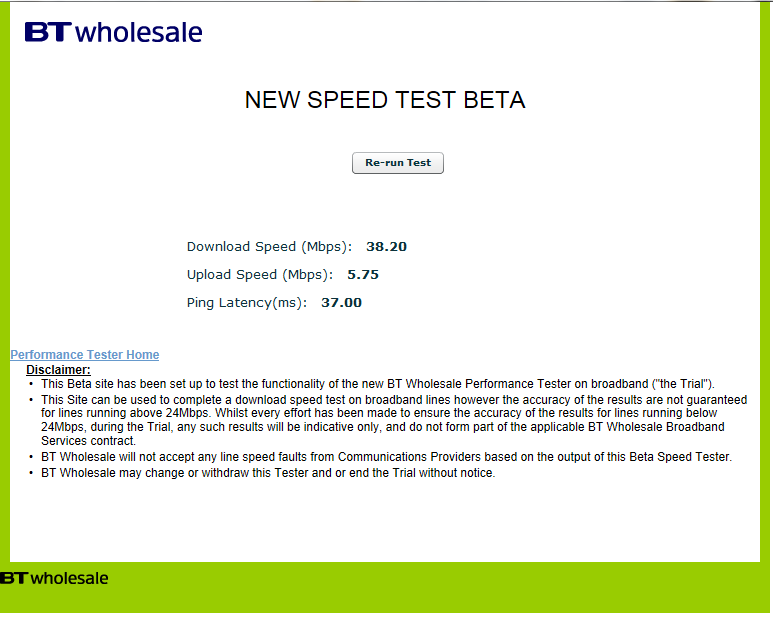Click the Upload Speed (Mbps) label
This screenshot has width=773, height=617.
[260, 275]
